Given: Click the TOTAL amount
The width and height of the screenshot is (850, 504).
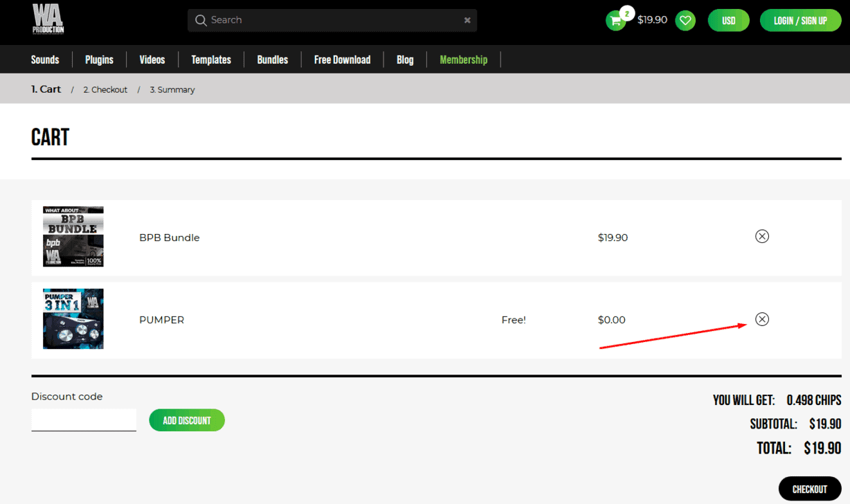Looking at the screenshot, I should (823, 448).
